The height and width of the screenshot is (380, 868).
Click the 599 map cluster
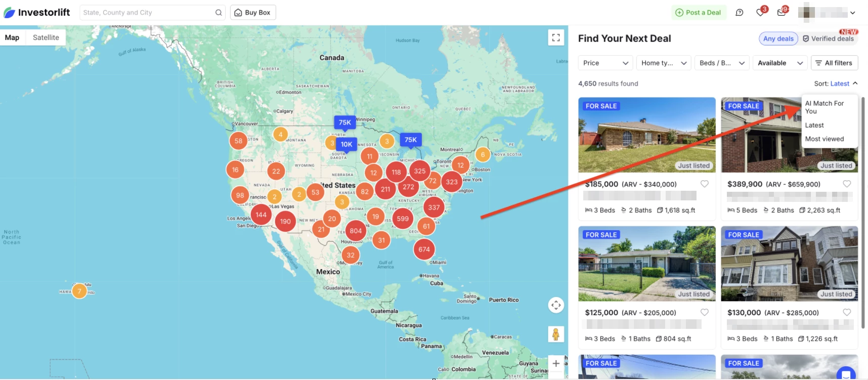coord(403,219)
